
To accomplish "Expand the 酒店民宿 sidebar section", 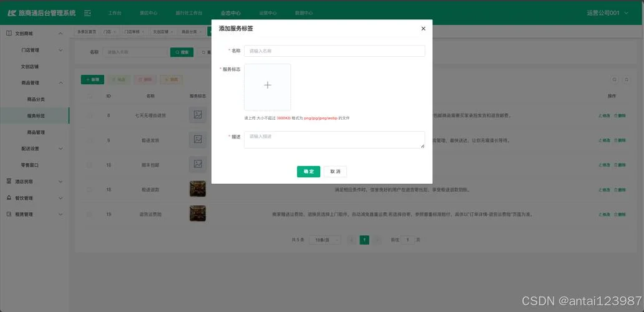I will [34, 182].
